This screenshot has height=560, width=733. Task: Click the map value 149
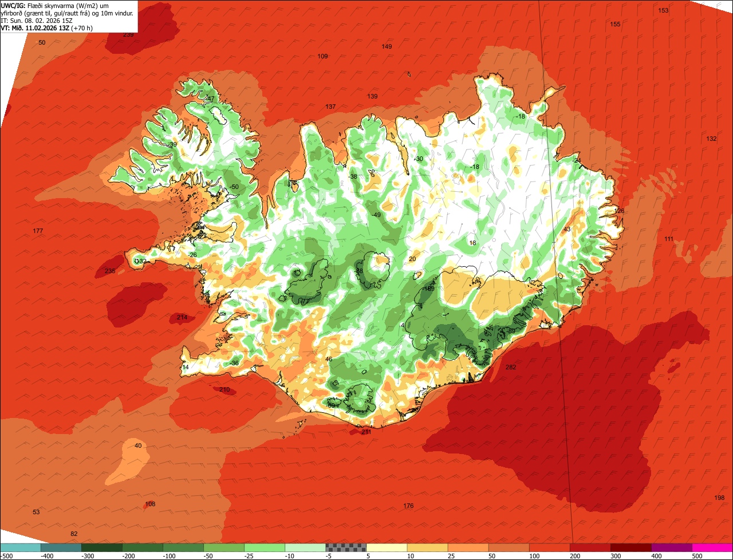pyautogui.click(x=387, y=46)
